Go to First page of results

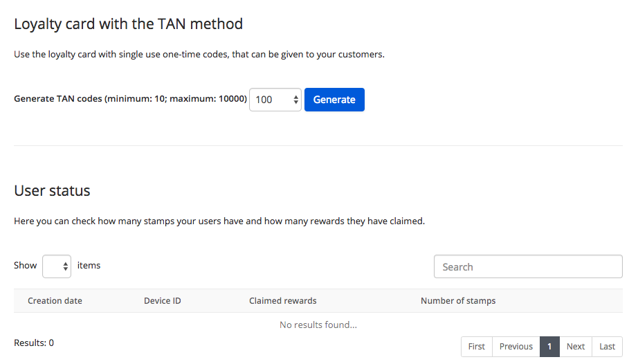477,347
